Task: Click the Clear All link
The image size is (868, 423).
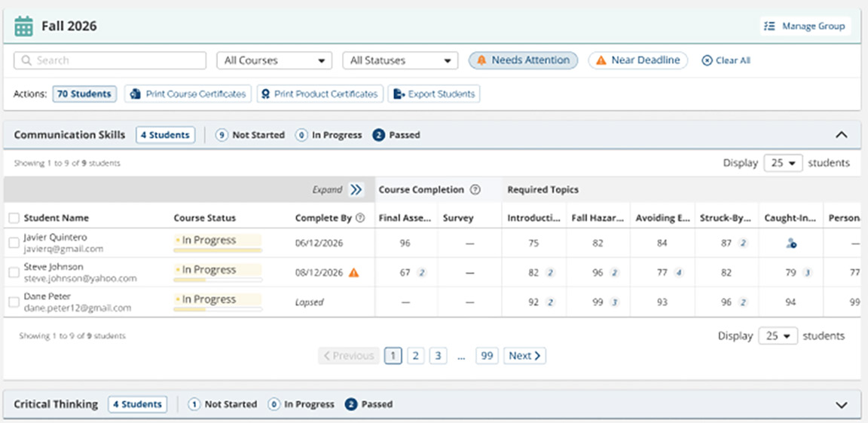Action: (x=726, y=60)
